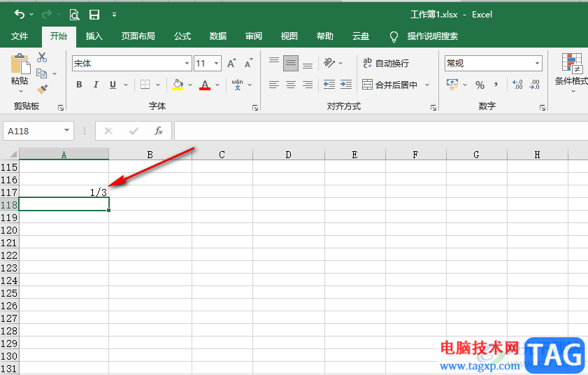
Task: Click the Save disk icon
Action: tap(94, 15)
